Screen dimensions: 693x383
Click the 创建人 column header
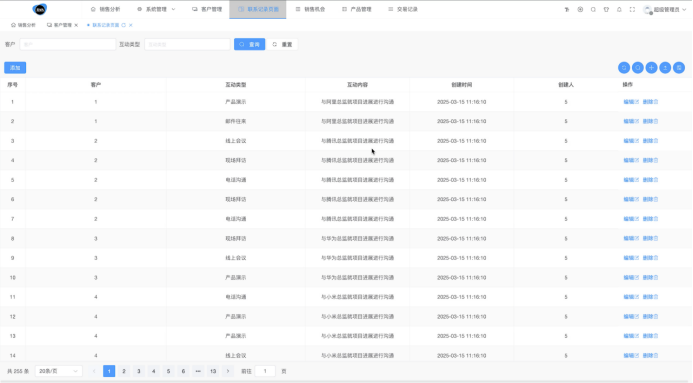coord(566,84)
